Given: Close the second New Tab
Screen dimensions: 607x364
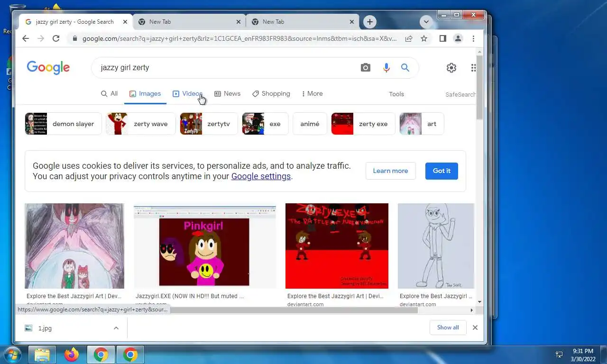Looking at the screenshot, I should point(352,22).
